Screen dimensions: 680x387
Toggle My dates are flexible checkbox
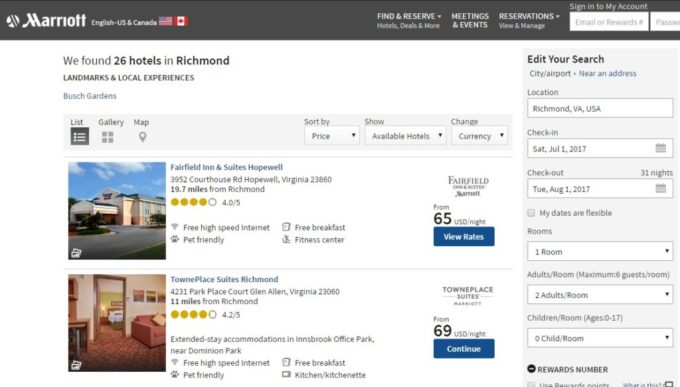[x=531, y=213]
